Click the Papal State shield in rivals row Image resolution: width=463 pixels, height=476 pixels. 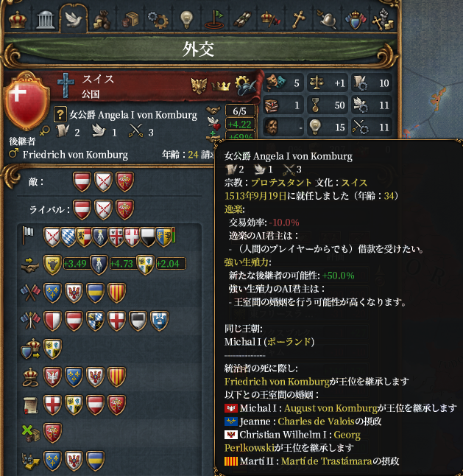[x=124, y=209]
